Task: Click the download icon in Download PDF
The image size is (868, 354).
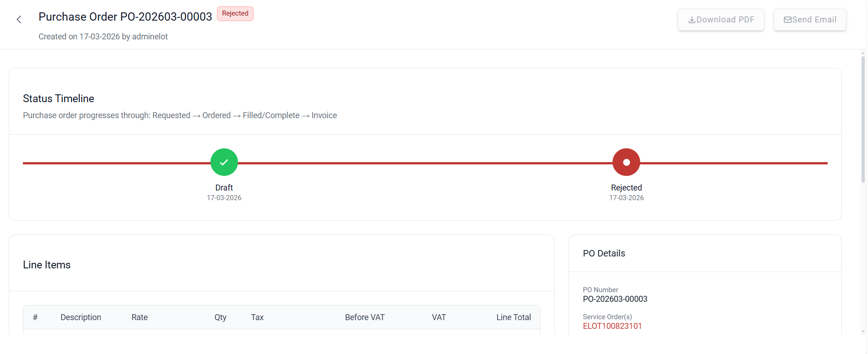Action: pyautogui.click(x=691, y=20)
